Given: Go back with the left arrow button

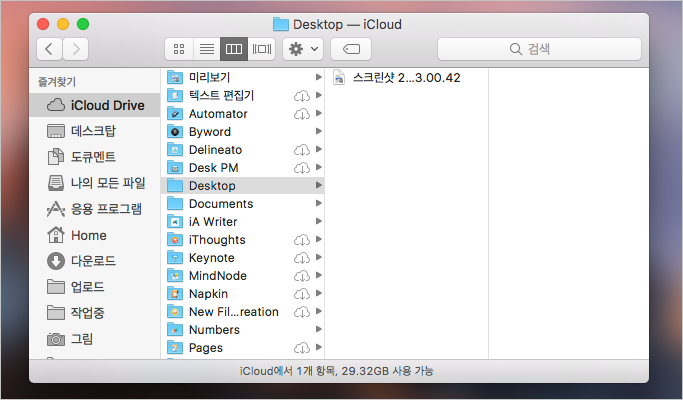Looking at the screenshot, I should (49, 49).
